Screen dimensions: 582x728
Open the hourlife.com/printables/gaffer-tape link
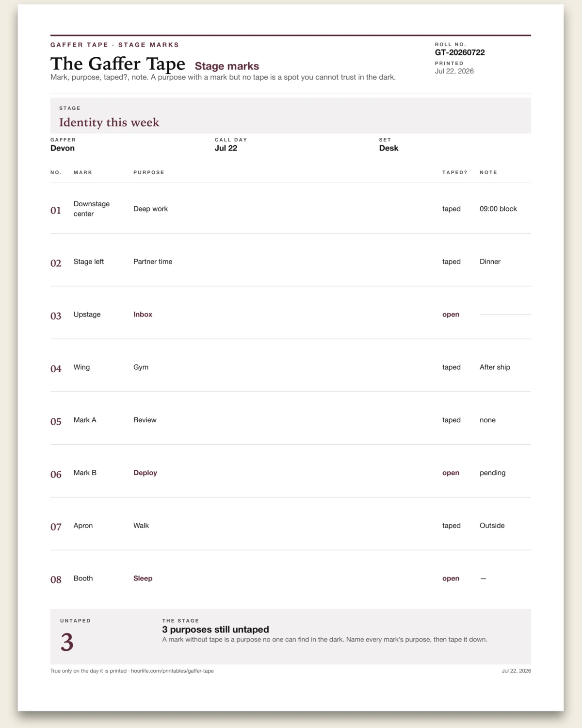click(172, 671)
